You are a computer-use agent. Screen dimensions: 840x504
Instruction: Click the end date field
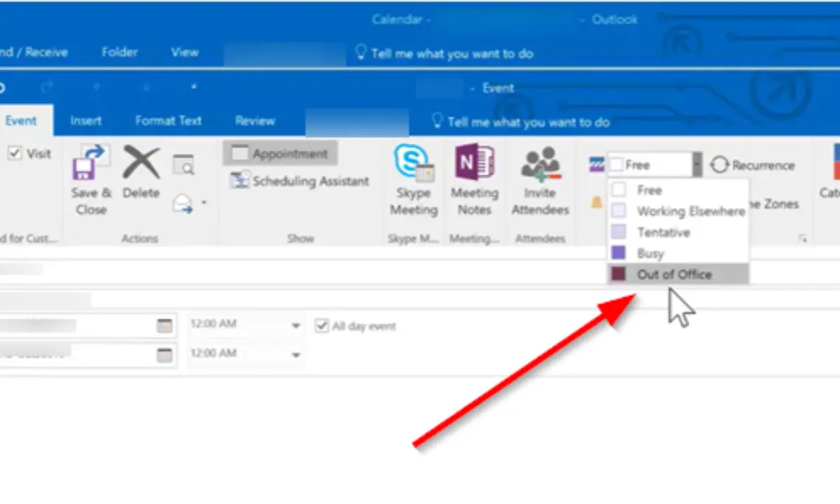click(x=87, y=355)
